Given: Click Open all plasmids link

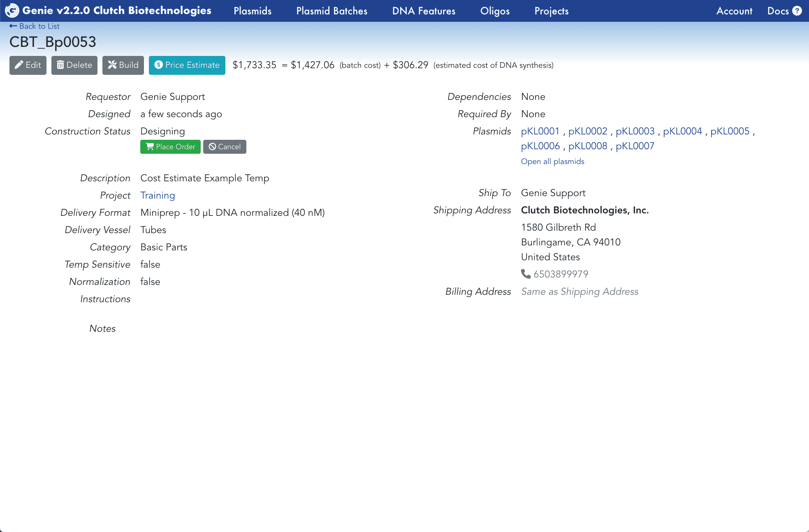Looking at the screenshot, I should pyautogui.click(x=552, y=161).
